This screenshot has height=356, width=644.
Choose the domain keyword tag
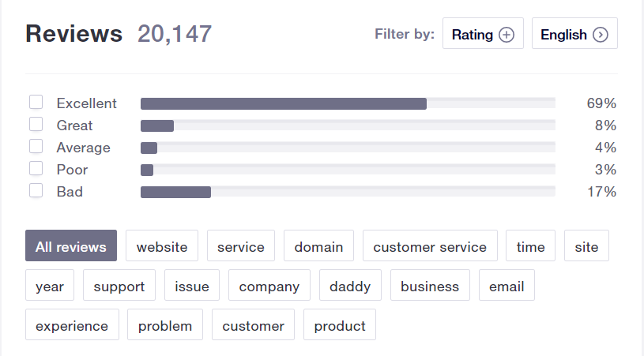(x=318, y=246)
